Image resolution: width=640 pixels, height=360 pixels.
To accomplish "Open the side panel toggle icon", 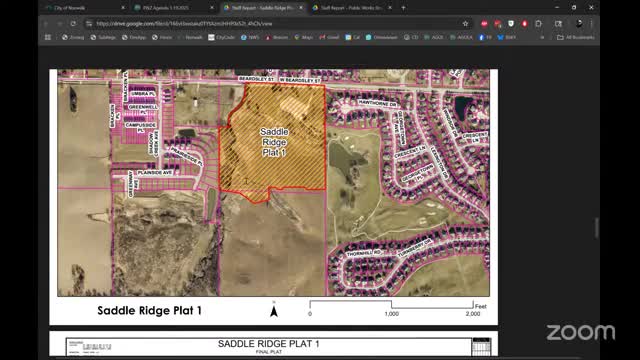I will click(x=558, y=24).
